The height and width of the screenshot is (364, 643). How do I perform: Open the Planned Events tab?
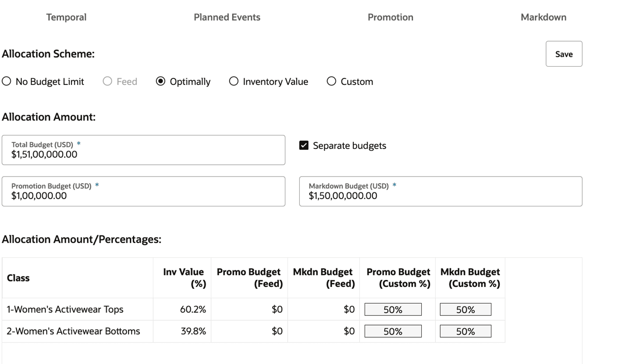[x=227, y=17]
